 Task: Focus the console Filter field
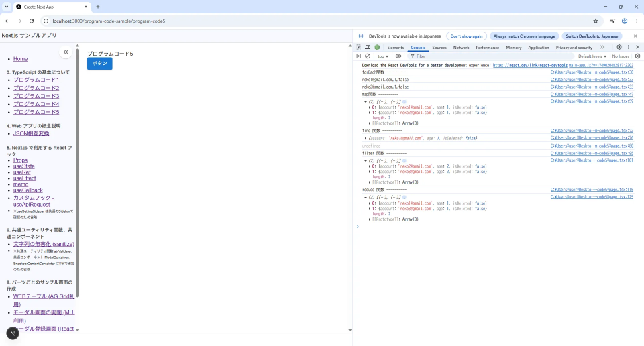tap(491, 56)
